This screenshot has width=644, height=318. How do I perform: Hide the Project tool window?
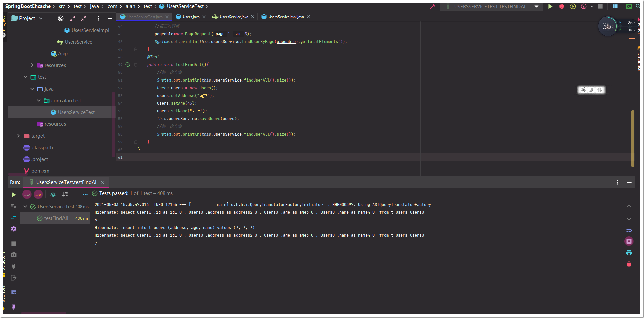click(x=110, y=18)
